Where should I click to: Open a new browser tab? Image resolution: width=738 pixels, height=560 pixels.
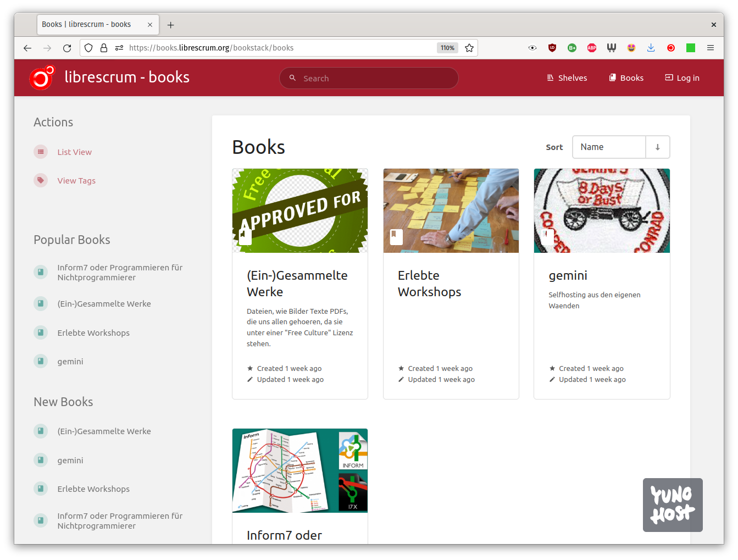[171, 25]
